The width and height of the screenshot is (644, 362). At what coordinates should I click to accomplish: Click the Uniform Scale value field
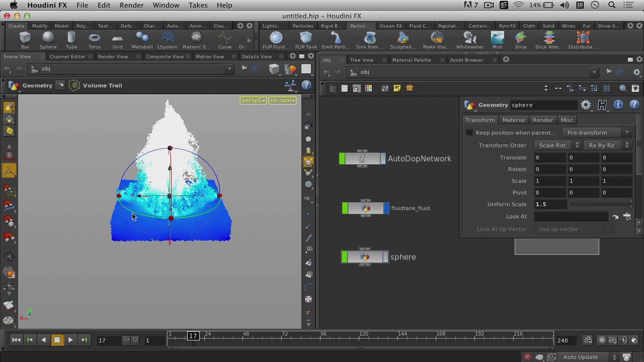(550, 204)
